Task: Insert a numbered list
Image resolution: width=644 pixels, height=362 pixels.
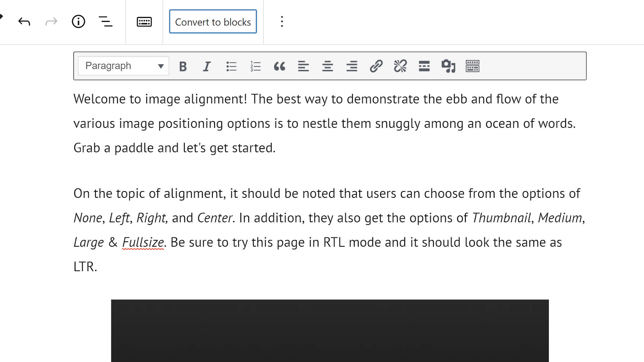Action: point(255,66)
